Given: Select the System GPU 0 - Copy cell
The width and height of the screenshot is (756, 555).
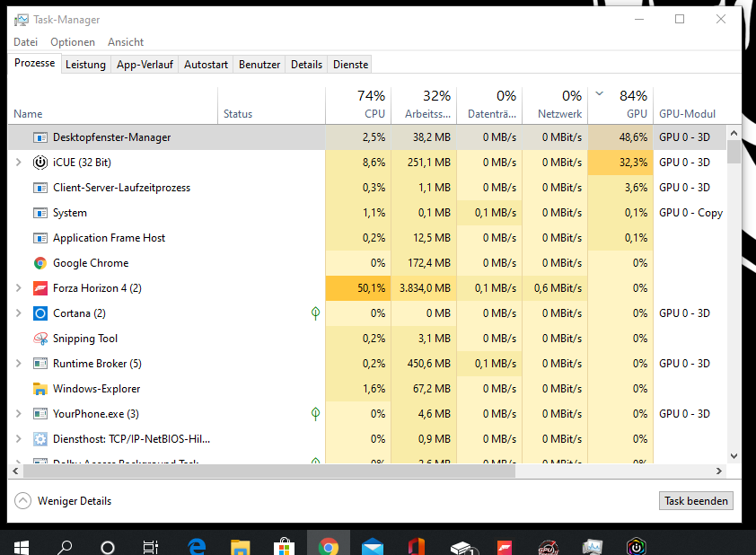Looking at the screenshot, I should click(x=690, y=213).
